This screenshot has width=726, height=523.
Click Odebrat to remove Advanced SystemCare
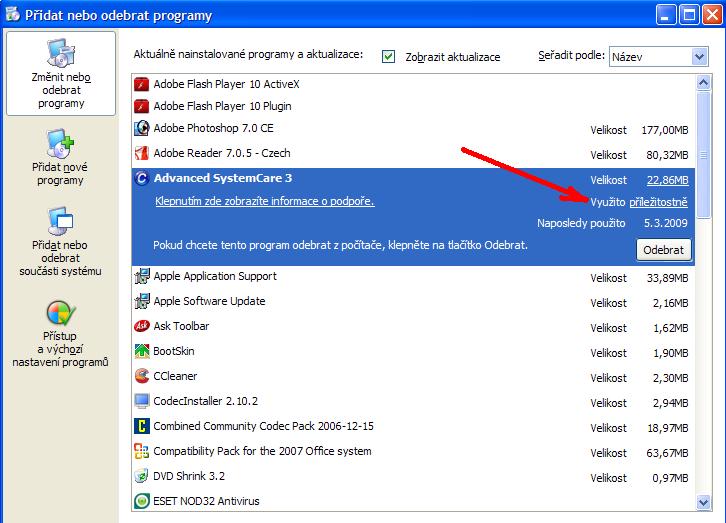coord(663,250)
